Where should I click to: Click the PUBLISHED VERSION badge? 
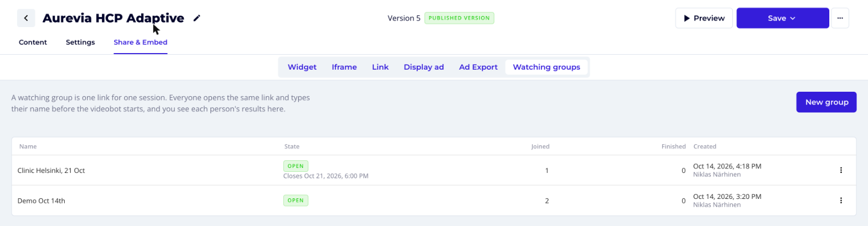coord(459,18)
